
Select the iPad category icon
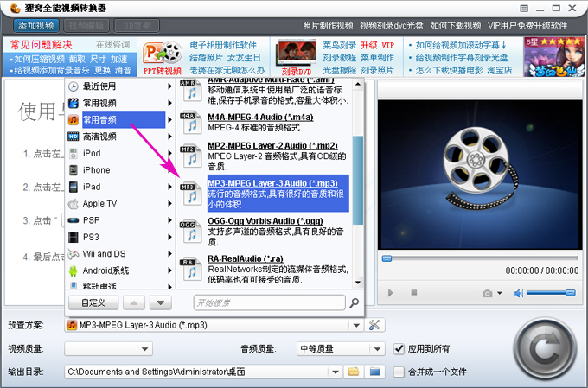pos(73,187)
